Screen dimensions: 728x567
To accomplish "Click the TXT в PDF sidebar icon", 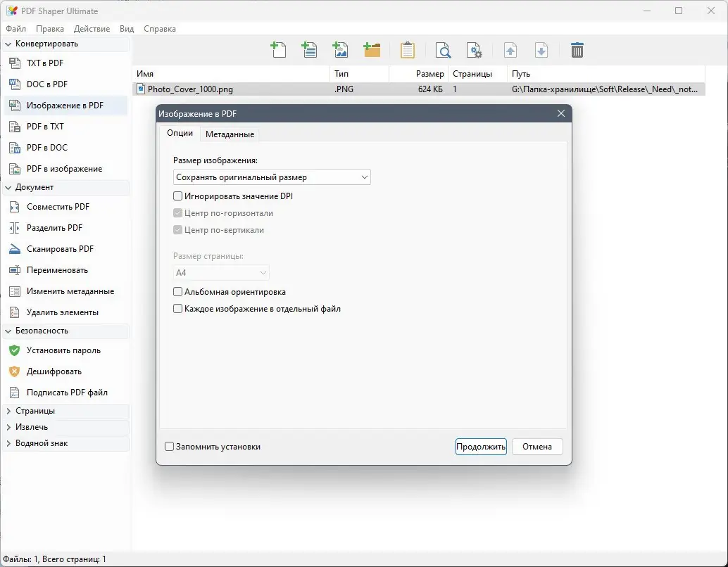I will (15, 63).
